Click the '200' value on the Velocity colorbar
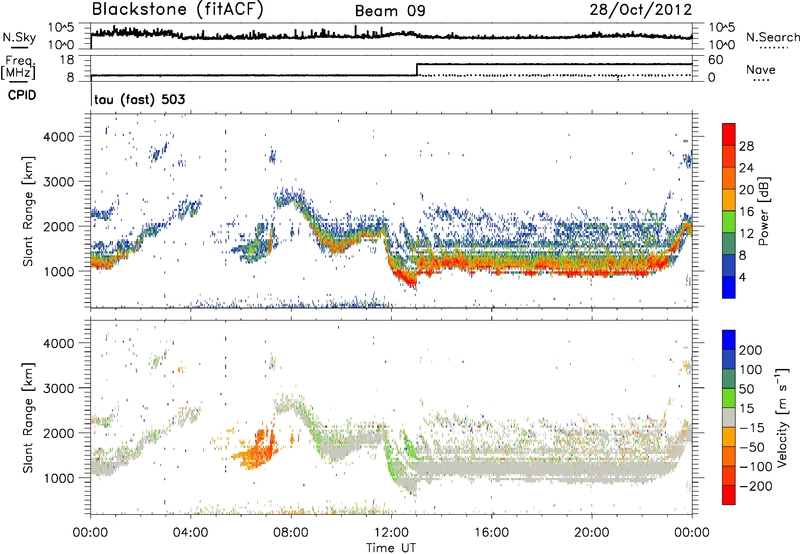Screen dimensions: 800x554 pyautogui.click(x=751, y=350)
